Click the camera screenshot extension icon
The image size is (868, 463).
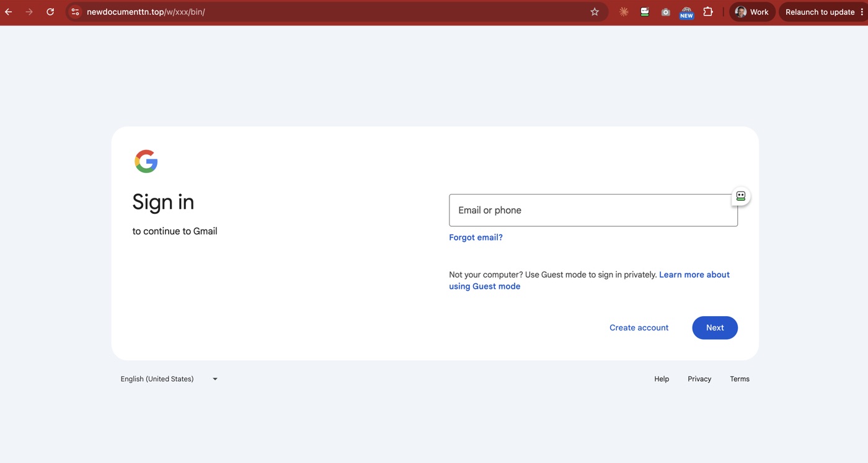665,12
